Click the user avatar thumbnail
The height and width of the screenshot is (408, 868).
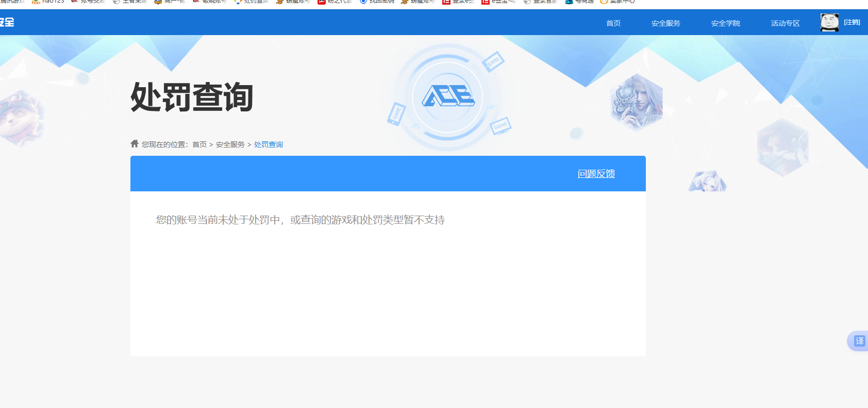[829, 22]
